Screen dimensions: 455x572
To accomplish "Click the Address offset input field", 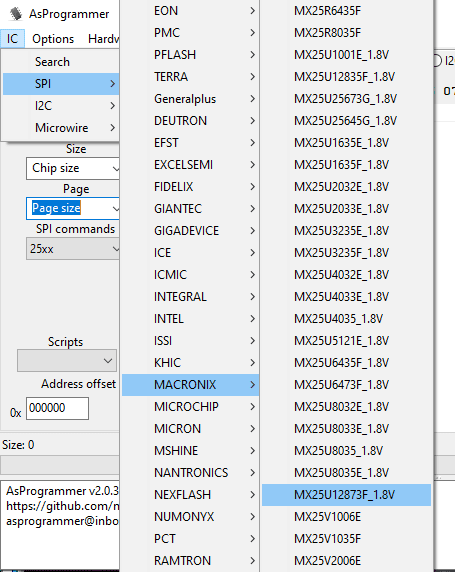I will [x=57, y=408].
